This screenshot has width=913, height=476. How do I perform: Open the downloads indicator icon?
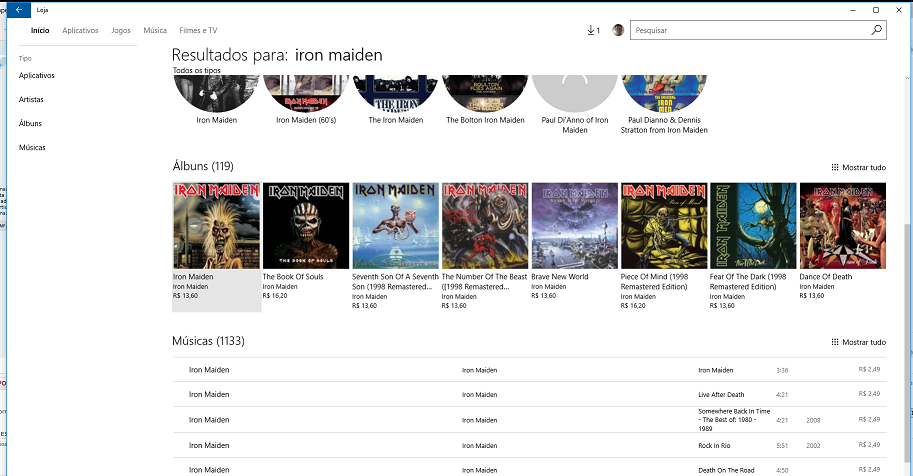click(x=593, y=30)
